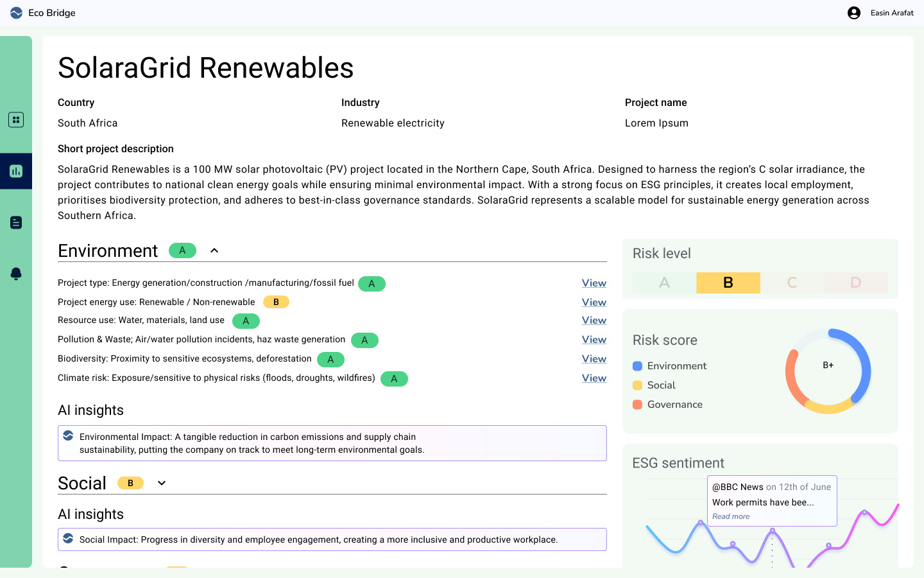Screen dimensions: 924x578
Task: Click the Governance orange legend swatch
Action: (x=637, y=405)
